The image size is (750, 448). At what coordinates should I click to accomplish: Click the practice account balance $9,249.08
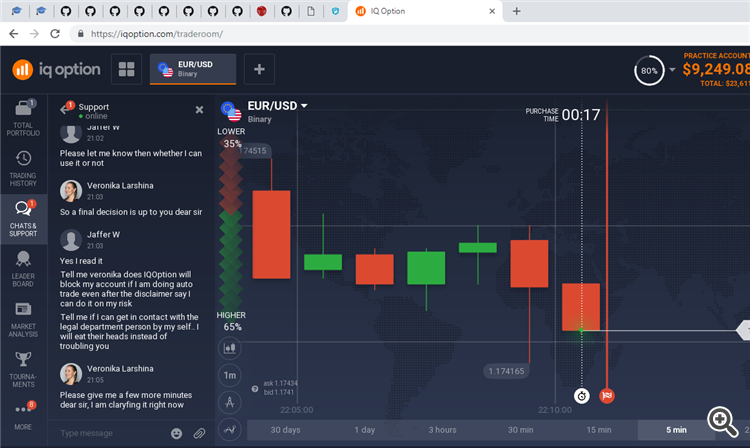[716, 69]
